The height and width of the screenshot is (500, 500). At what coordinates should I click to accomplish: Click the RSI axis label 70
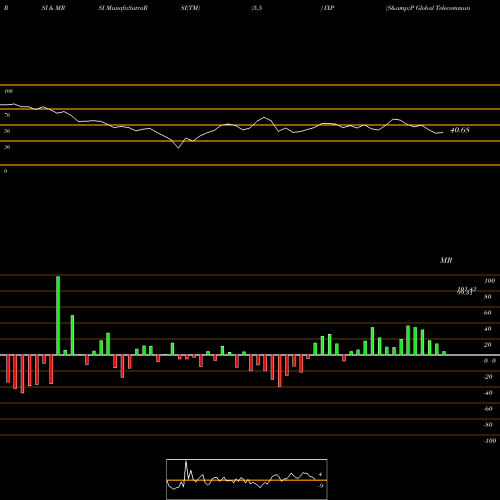[x=7, y=115]
